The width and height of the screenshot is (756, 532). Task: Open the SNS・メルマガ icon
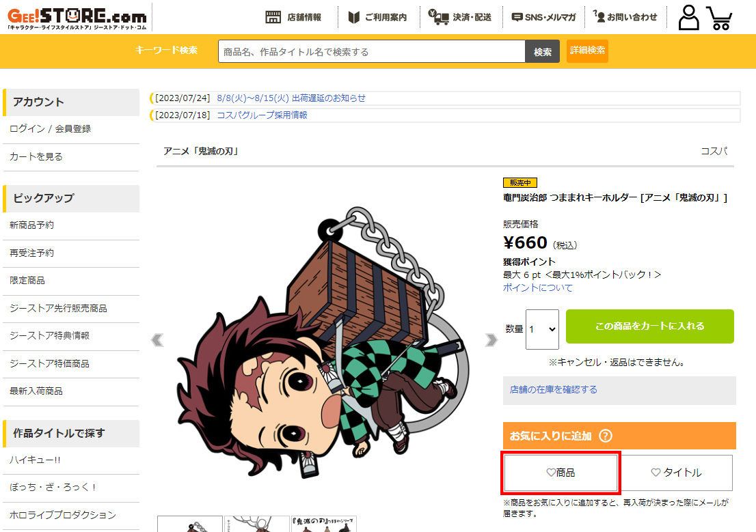tap(517, 17)
